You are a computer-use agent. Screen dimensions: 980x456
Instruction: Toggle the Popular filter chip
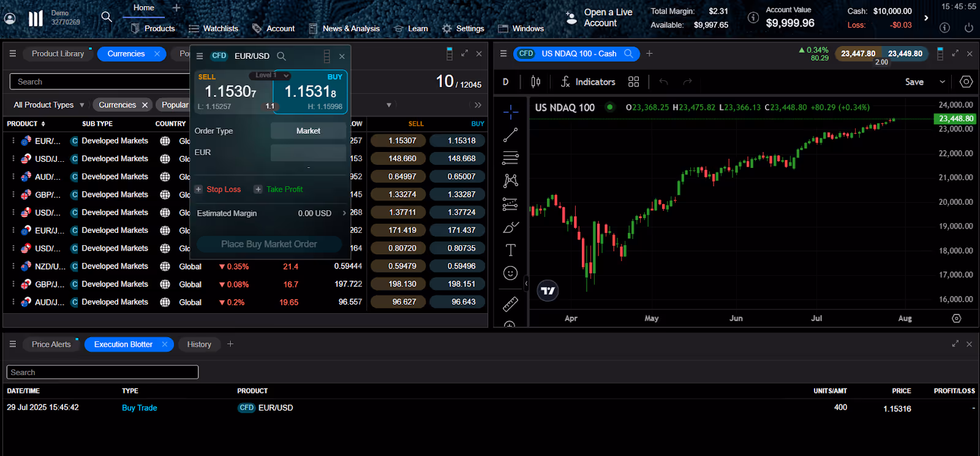(175, 105)
